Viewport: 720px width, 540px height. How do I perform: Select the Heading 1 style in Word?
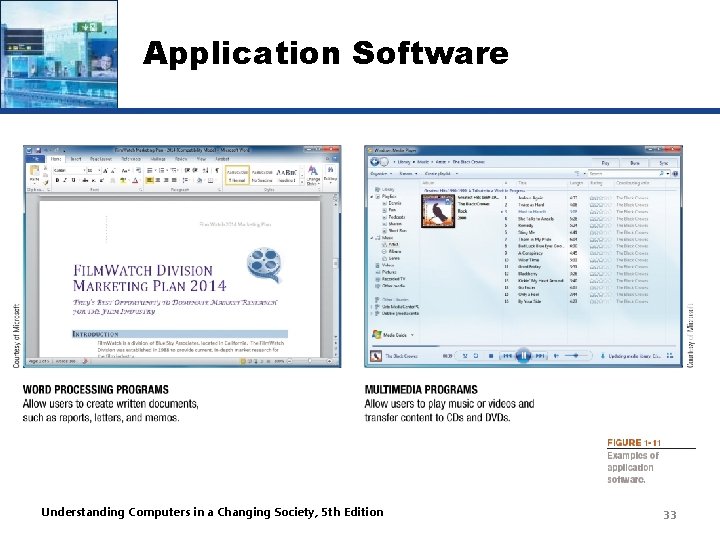coord(287,175)
